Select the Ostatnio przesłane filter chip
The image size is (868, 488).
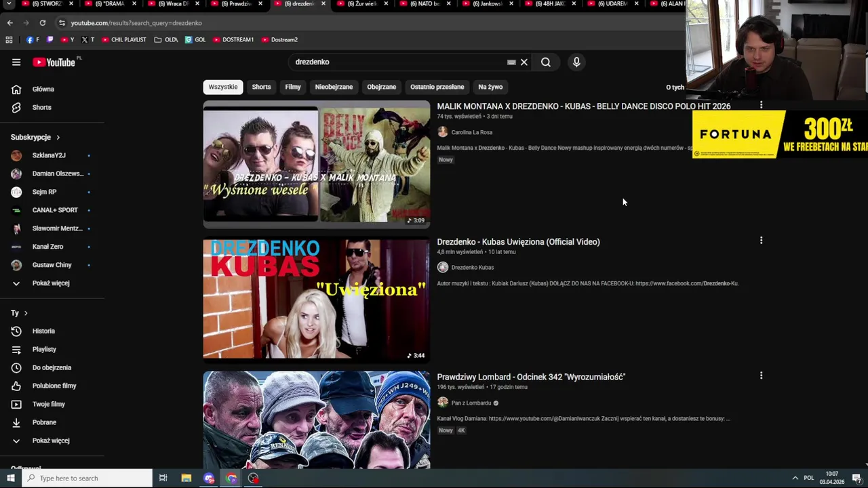click(437, 87)
